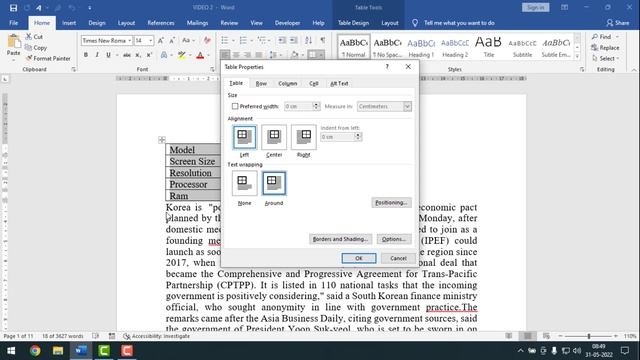Decrease font size with Shrink Font

[172, 40]
